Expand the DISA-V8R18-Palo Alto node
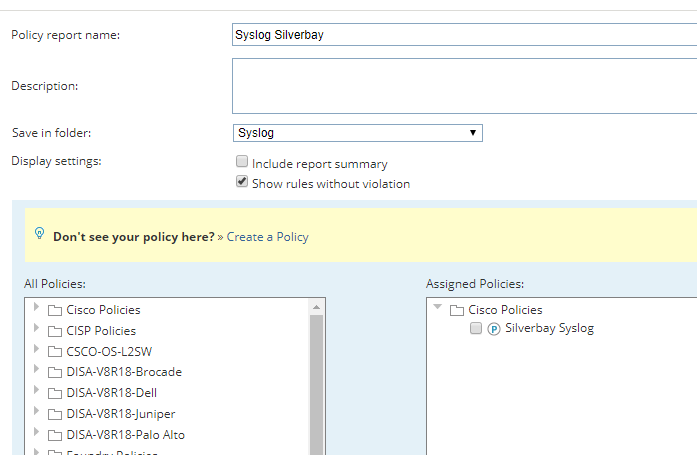Screen dimensions: 697x455 point(37,434)
